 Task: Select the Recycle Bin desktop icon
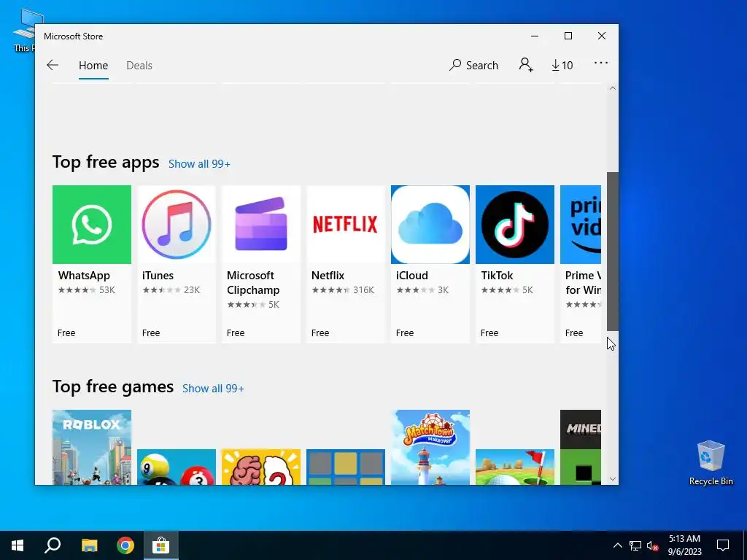point(711,463)
